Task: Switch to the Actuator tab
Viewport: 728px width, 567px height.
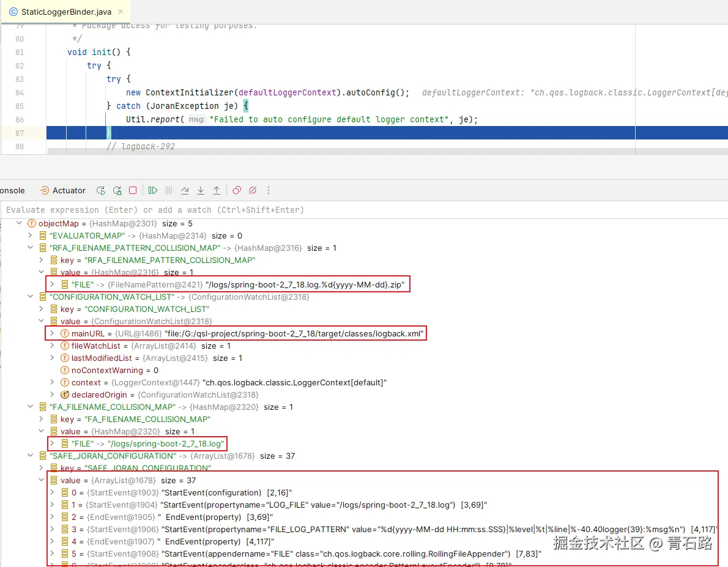Action: [62, 190]
